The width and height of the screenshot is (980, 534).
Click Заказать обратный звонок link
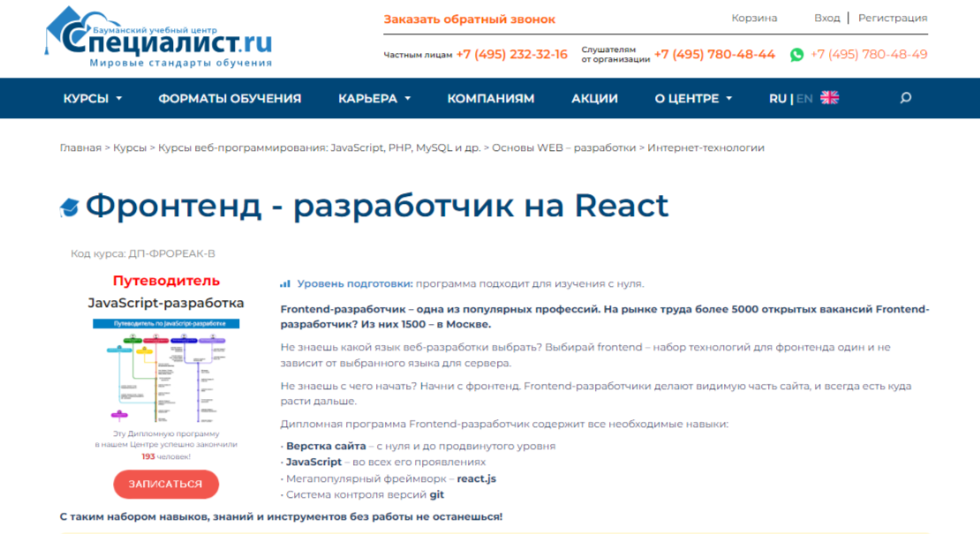tap(471, 18)
